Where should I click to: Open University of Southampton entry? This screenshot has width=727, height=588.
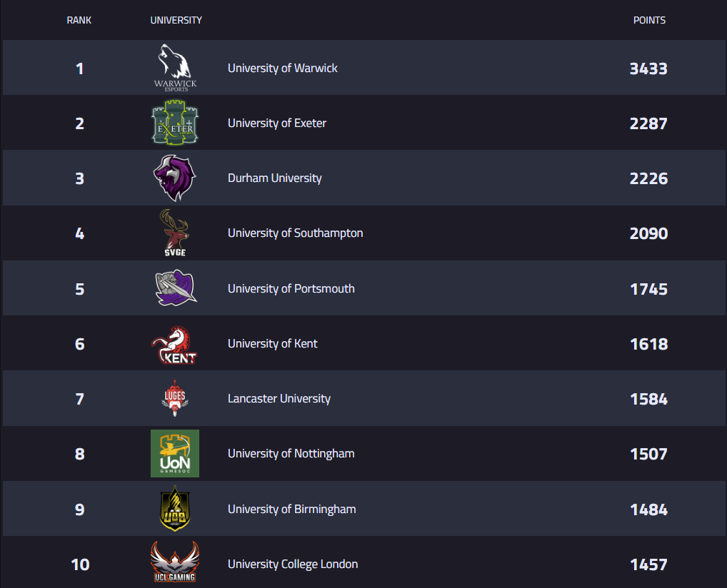tap(296, 233)
